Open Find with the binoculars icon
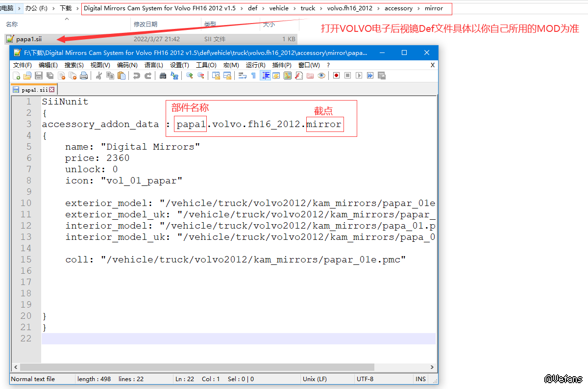 [x=163, y=76]
